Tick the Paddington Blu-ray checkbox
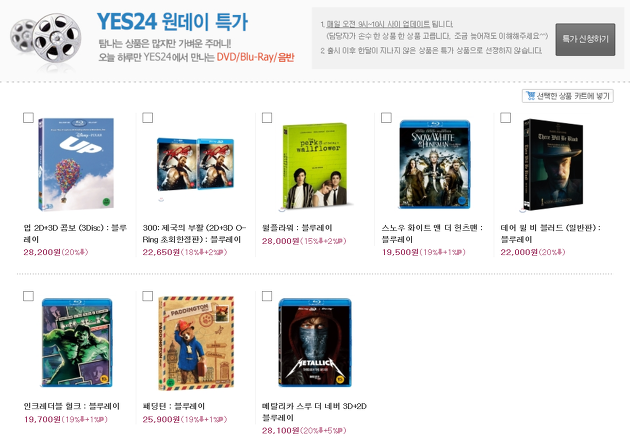 (147, 296)
